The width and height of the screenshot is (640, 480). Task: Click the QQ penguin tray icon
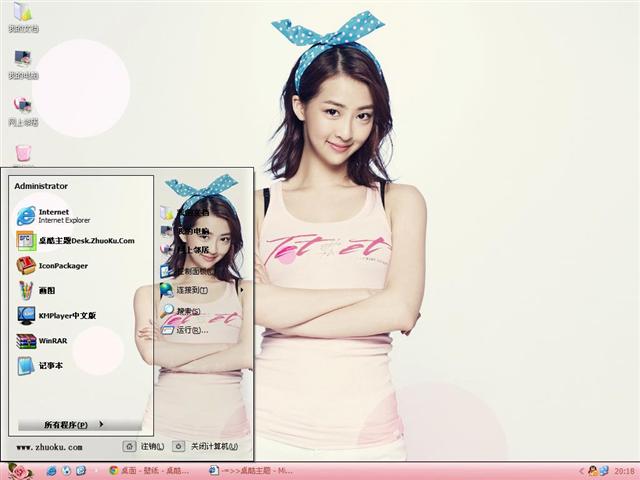click(593, 471)
